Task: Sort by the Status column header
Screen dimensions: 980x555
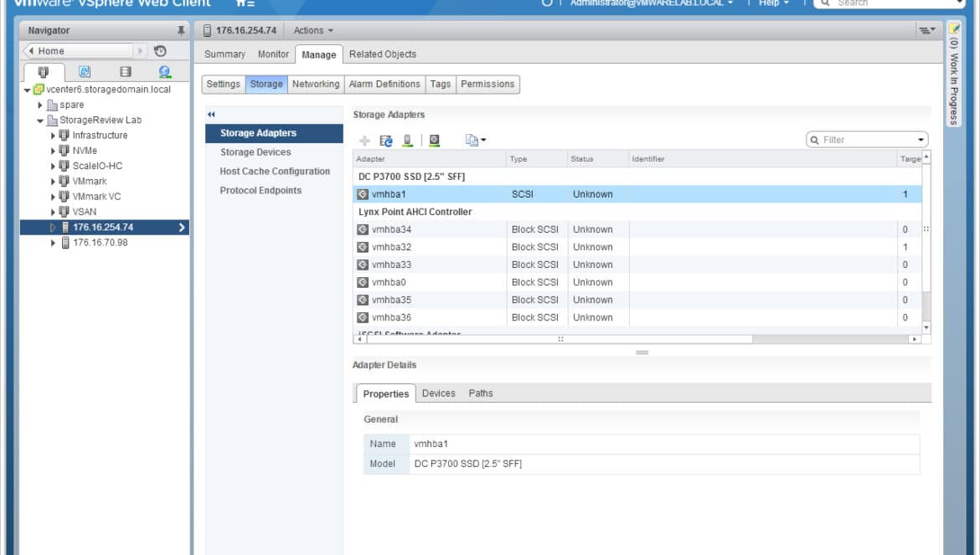Action: [597, 159]
